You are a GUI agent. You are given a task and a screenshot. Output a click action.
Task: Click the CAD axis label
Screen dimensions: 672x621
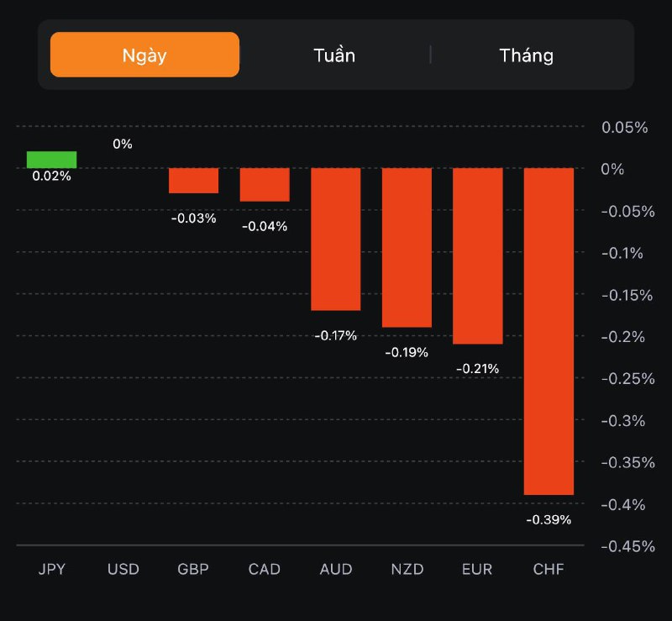click(265, 569)
